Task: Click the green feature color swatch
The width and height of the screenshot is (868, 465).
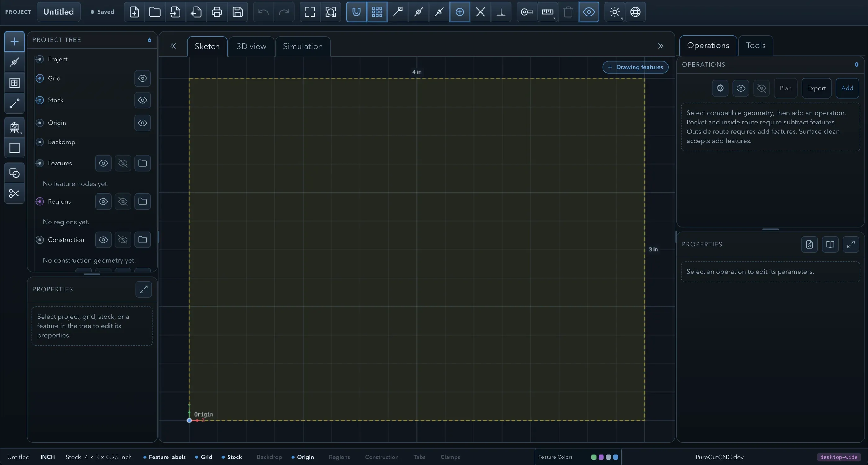Action: click(x=594, y=457)
